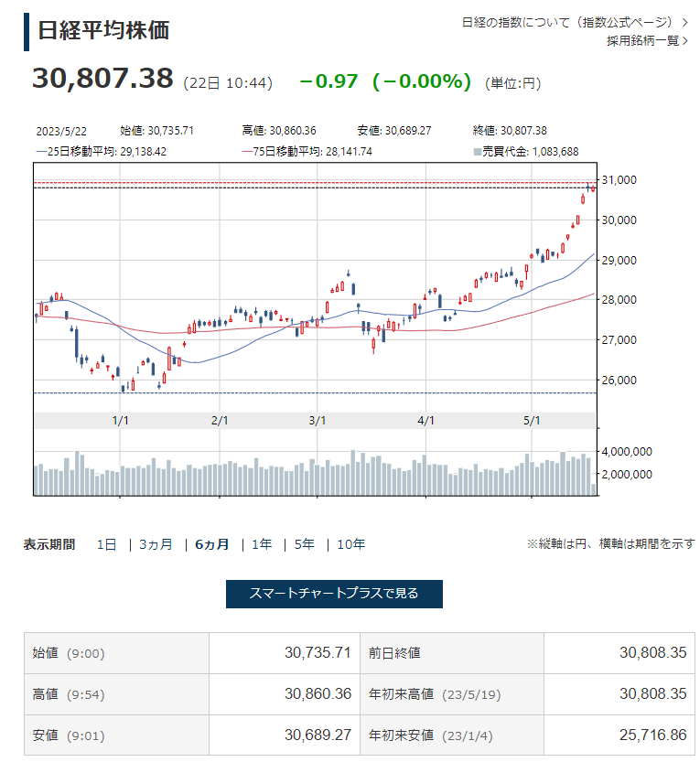The width and height of the screenshot is (700, 762).
Task: Click the chart 終値: 30,807.38 label
Action: tap(510, 131)
